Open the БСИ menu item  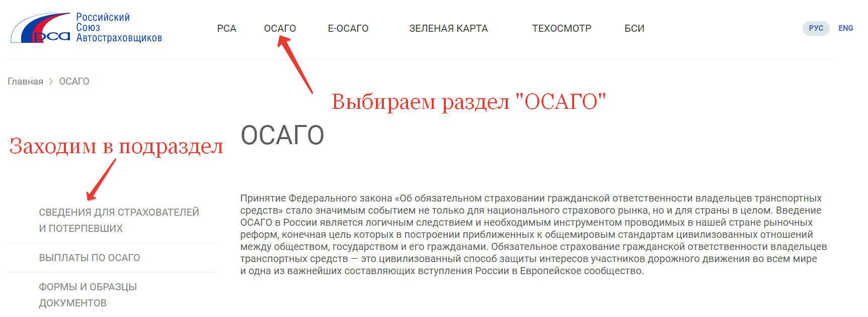point(634,29)
